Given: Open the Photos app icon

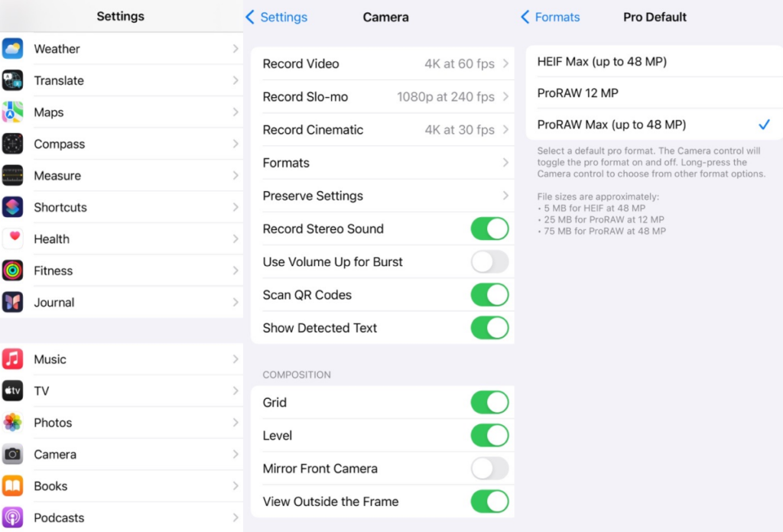Looking at the screenshot, I should pyautogui.click(x=13, y=423).
